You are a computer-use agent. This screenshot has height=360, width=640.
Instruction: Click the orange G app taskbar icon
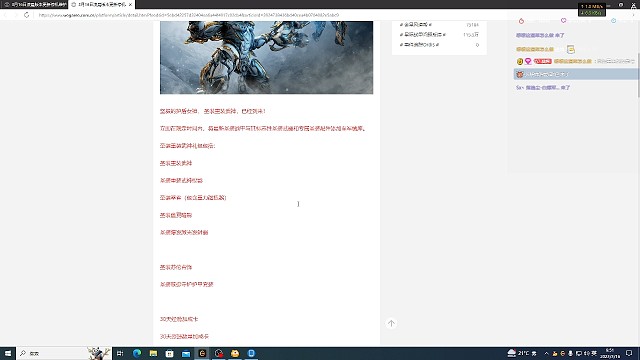(x=202, y=353)
